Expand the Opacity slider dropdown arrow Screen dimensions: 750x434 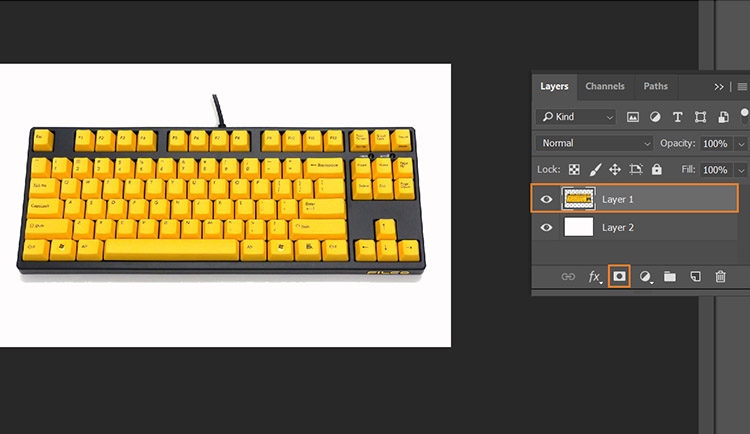pyautogui.click(x=741, y=144)
